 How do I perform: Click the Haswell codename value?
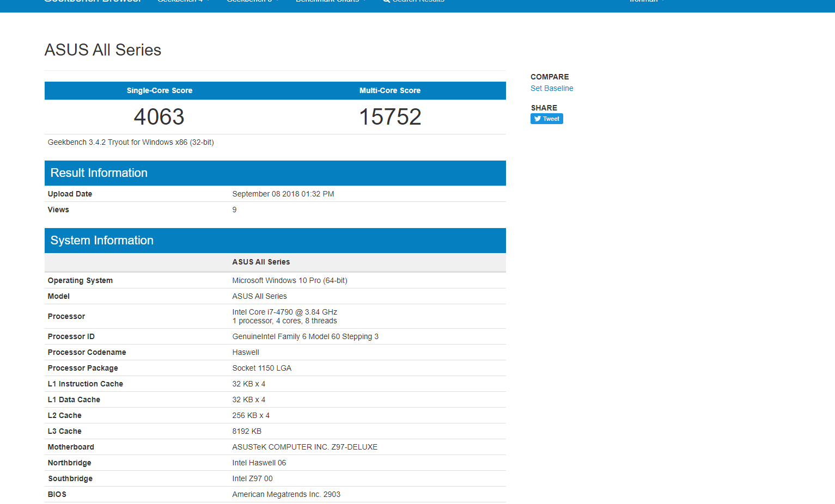coord(246,352)
